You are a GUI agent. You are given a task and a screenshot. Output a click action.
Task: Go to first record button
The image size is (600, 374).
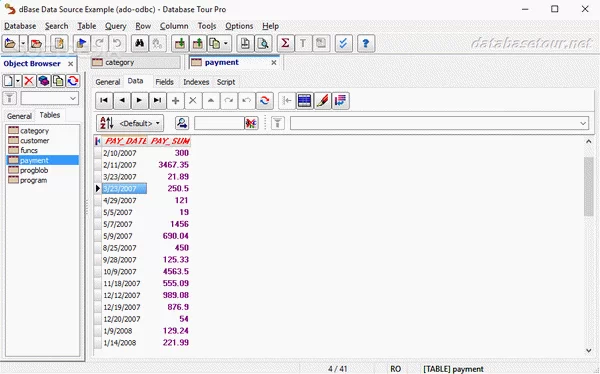104,100
